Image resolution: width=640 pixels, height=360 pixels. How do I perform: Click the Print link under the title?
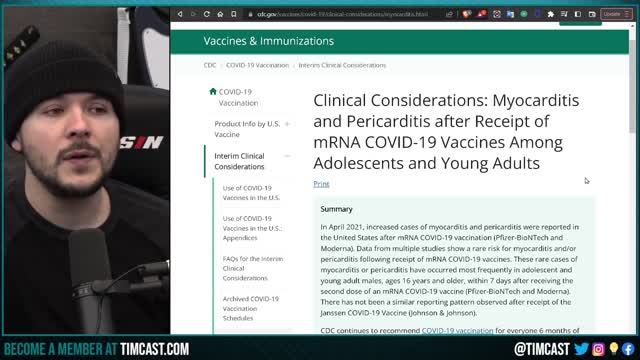click(321, 184)
